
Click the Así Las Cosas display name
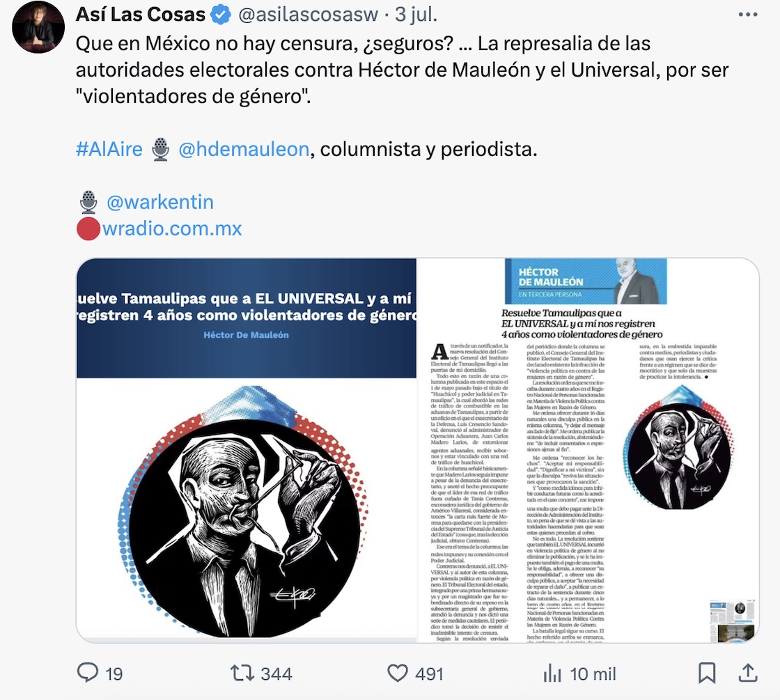coord(140,15)
